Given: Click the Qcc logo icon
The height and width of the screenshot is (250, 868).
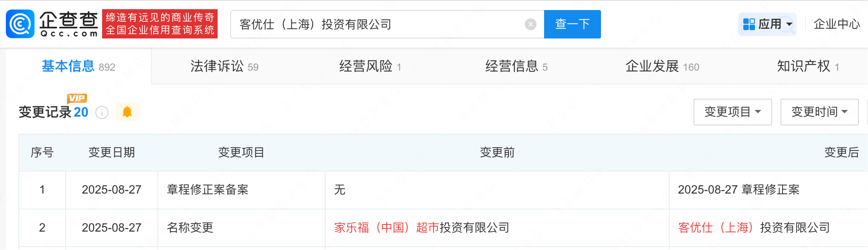Looking at the screenshot, I should tap(20, 24).
